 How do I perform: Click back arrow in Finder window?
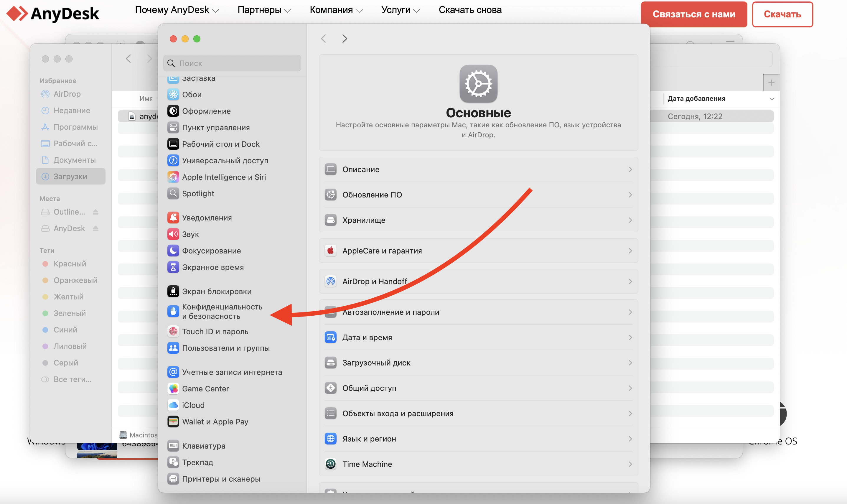pos(128,58)
